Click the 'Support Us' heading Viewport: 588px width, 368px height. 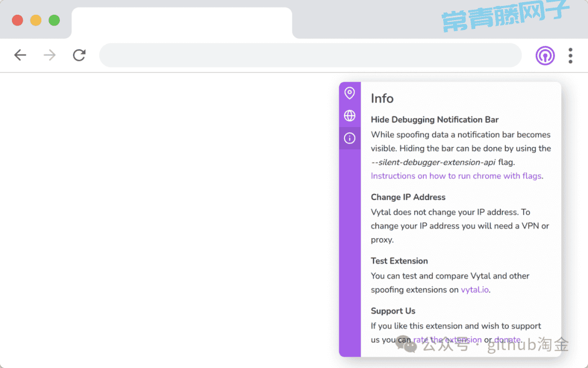[x=393, y=311]
